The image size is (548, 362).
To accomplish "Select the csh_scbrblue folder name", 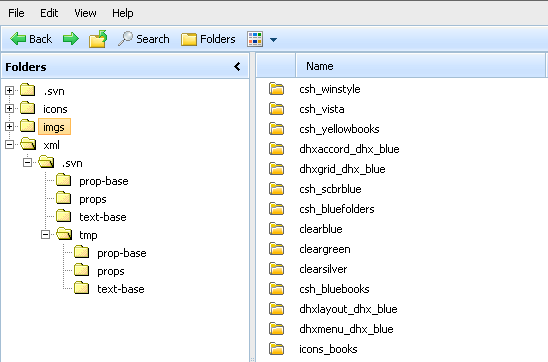I will (330, 189).
